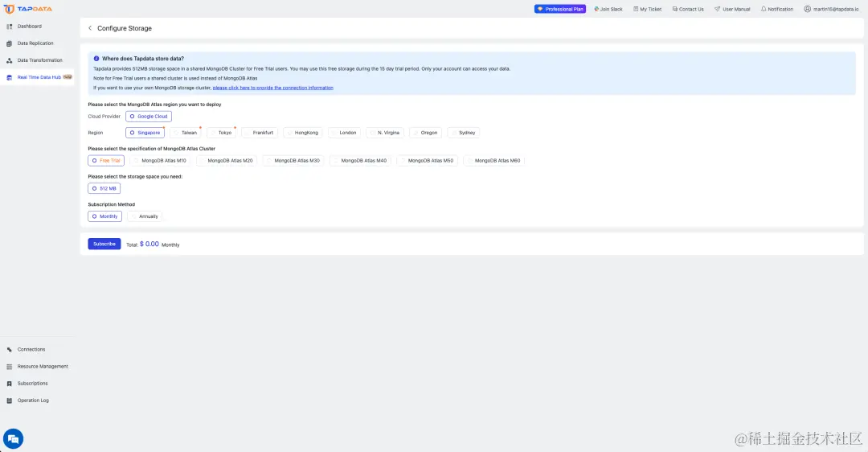
Task: Open the User Manual
Action: pyautogui.click(x=732, y=9)
